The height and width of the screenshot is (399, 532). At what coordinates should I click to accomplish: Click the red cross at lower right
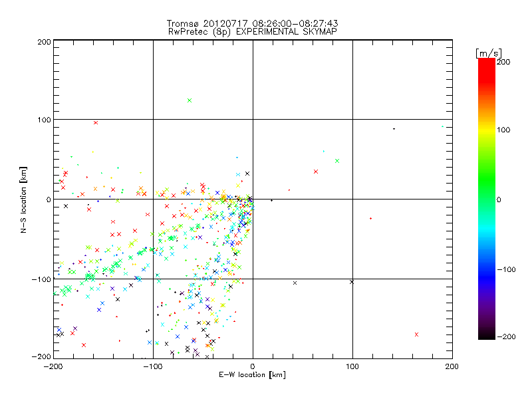[x=417, y=334]
